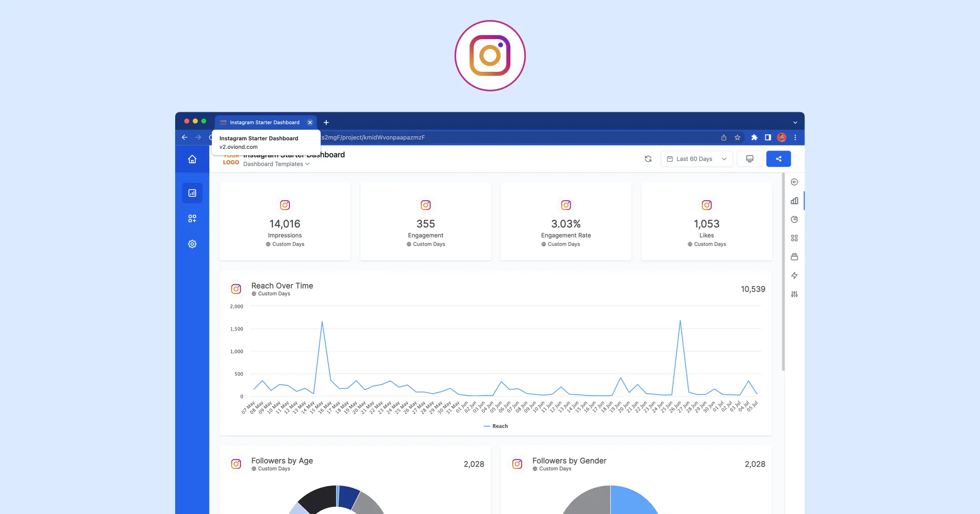The width and height of the screenshot is (980, 514).
Task: Click the Reach Over Time chart title
Action: click(282, 286)
